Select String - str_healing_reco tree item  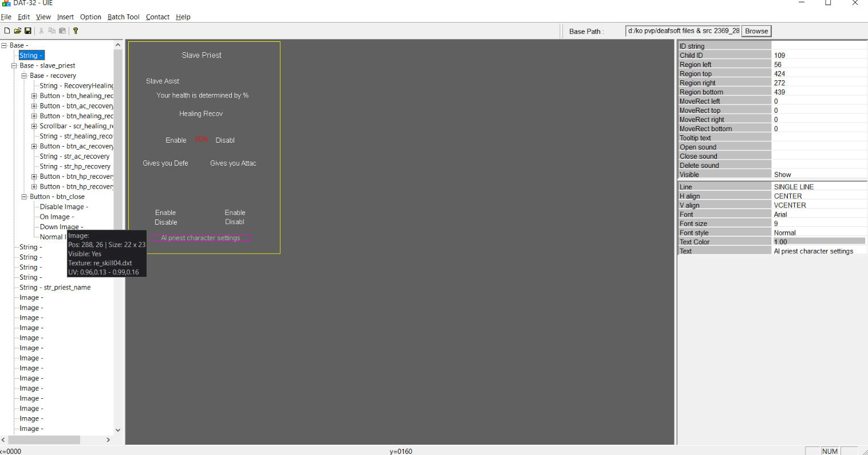tap(76, 136)
